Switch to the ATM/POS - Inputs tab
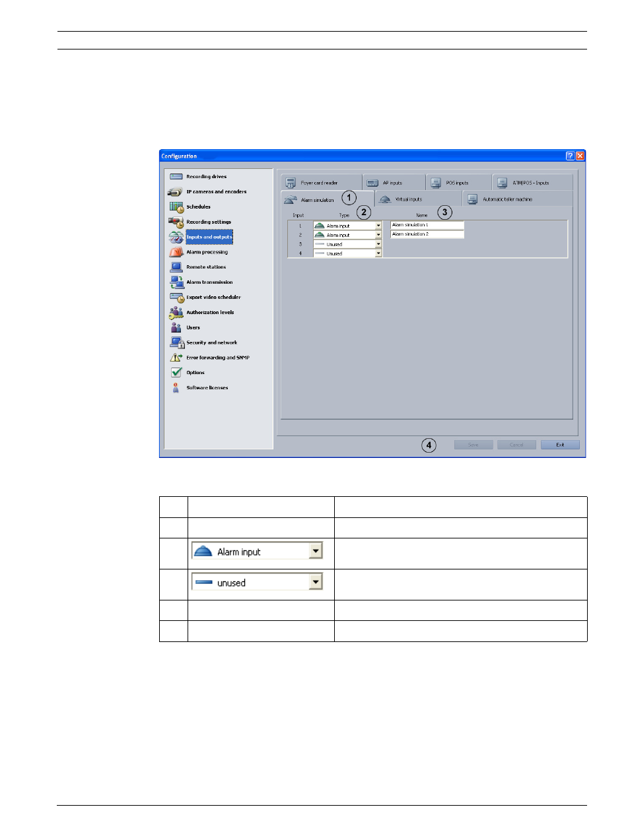This screenshot has width=630, height=840. coord(532,183)
